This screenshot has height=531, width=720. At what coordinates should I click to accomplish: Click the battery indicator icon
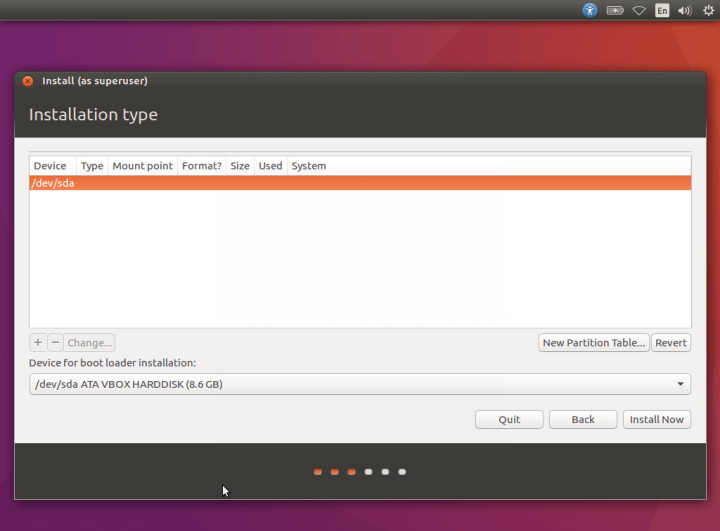pos(615,10)
